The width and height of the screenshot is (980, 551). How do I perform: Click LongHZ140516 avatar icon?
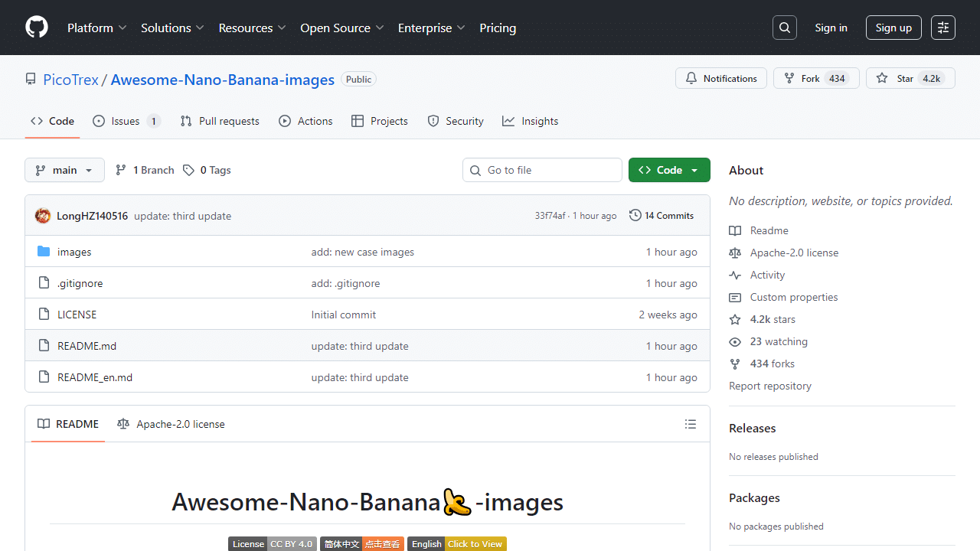pos(43,216)
